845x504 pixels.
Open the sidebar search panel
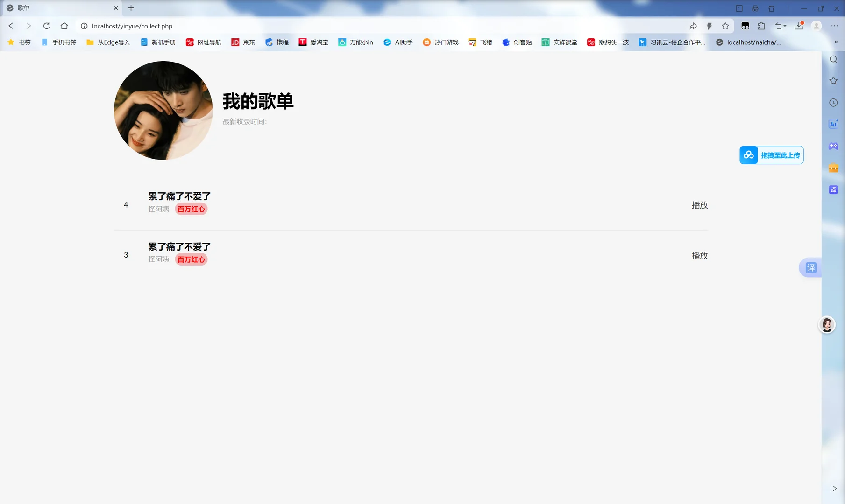[x=833, y=59]
